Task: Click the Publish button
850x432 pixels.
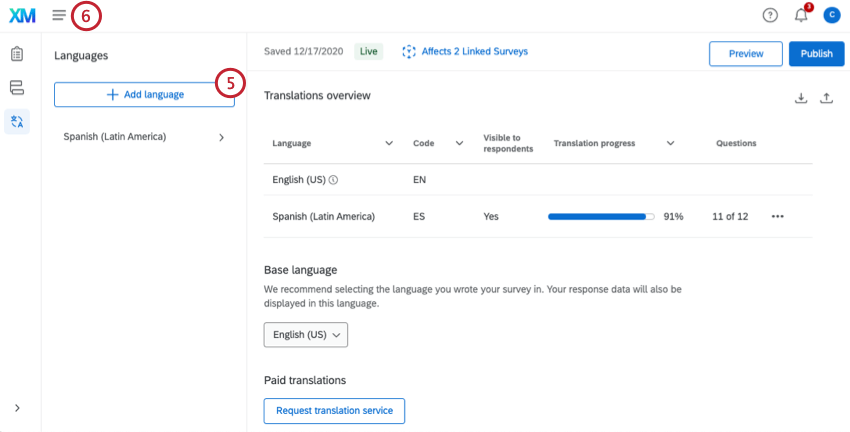Action: (x=816, y=53)
